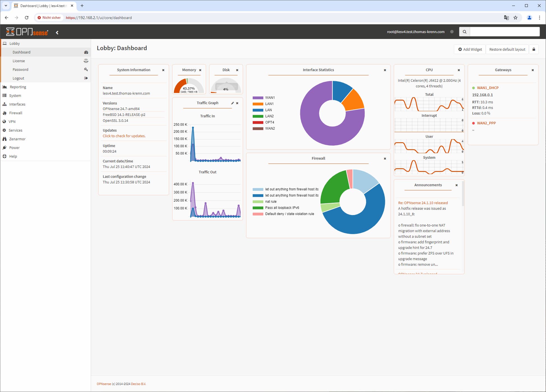
Task: Bookmark this page with the star icon
Action: (x=515, y=18)
